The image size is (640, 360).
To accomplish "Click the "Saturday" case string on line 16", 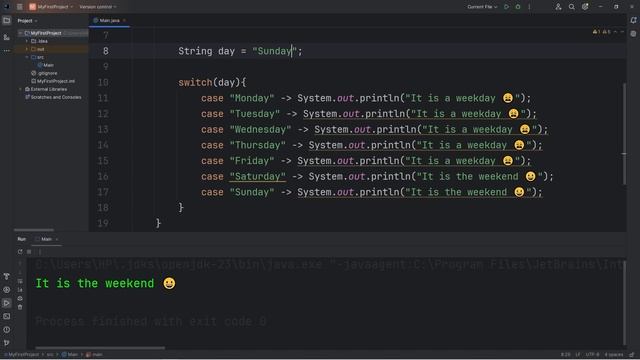I will [258, 176].
